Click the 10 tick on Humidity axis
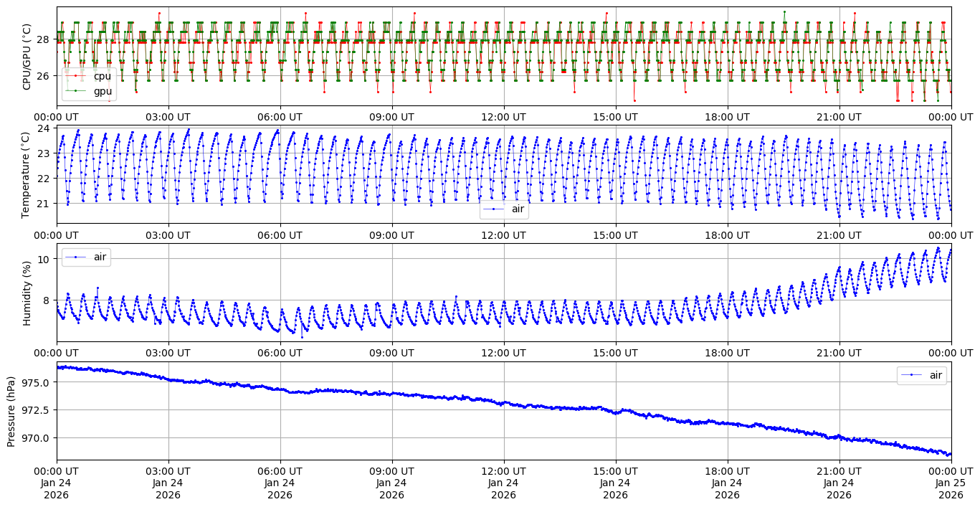Image resolution: width=980 pixels, height=507 pixels. (44, 259)
